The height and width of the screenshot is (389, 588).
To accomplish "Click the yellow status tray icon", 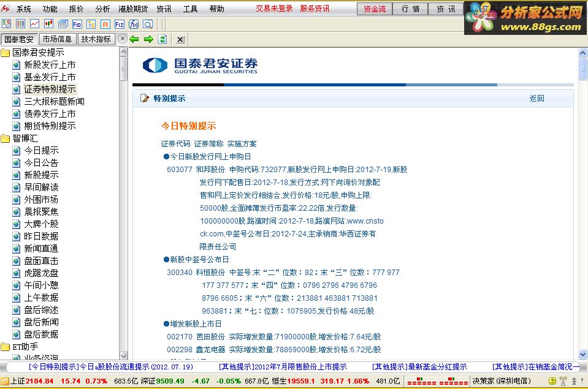I will (x=552, y=381).
